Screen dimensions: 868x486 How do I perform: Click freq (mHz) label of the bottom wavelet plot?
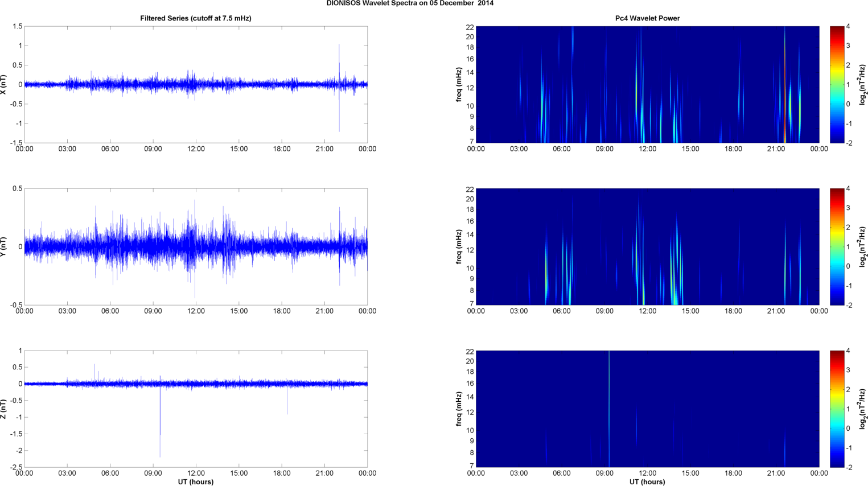click(x=459, y=409)
